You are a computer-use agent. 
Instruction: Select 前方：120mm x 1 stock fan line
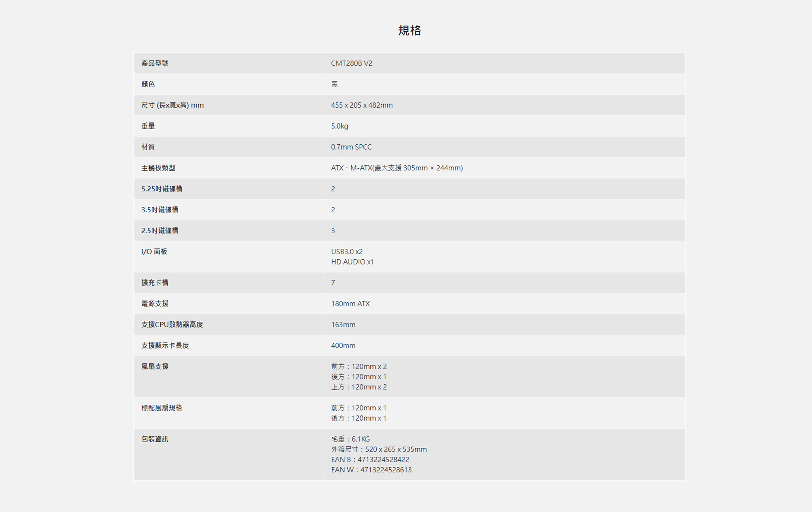(359, 408)
